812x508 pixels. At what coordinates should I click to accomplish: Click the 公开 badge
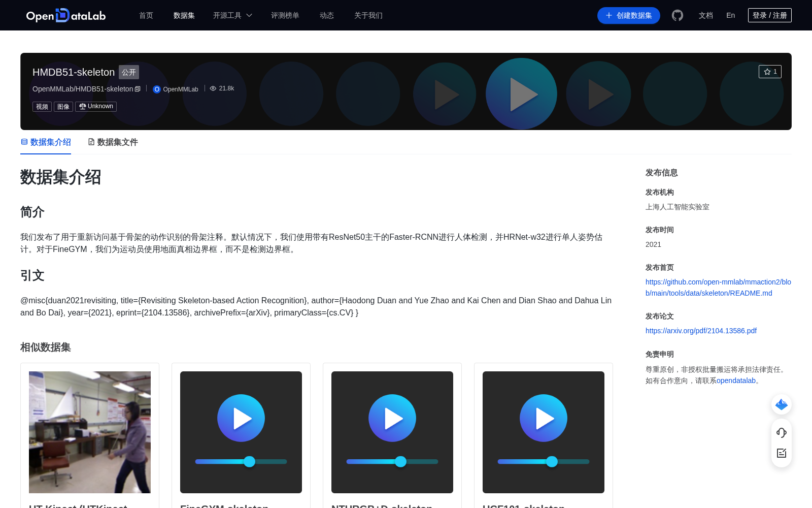click(129, 72)
